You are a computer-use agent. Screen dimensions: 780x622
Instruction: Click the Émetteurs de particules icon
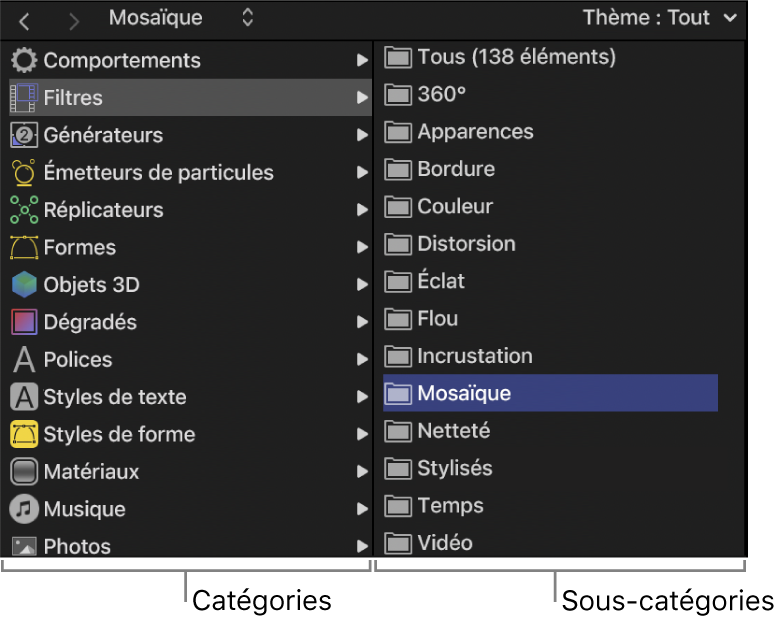pos(24,173)
